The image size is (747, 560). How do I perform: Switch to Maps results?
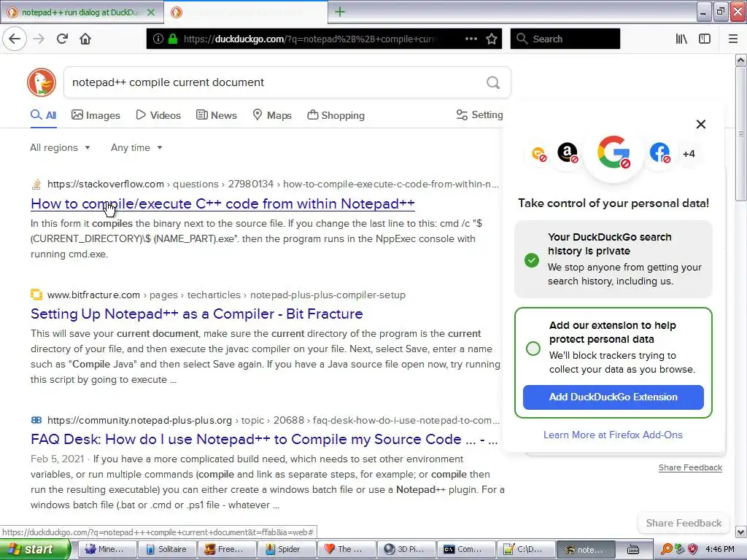click(272, 115)
